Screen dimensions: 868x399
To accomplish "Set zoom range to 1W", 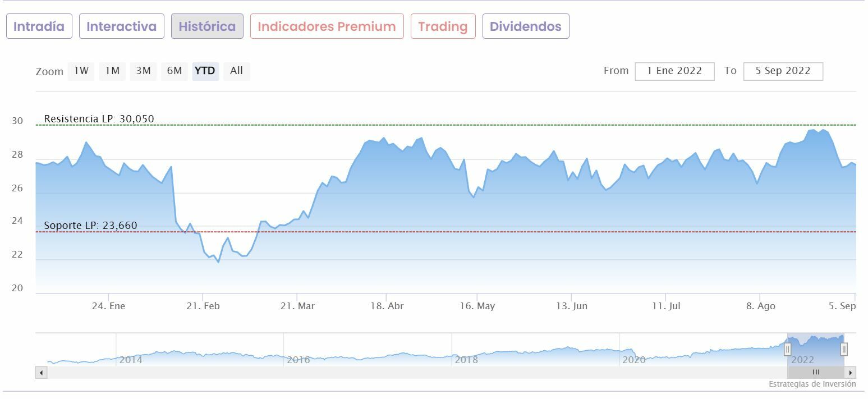I will click(81, 71).
